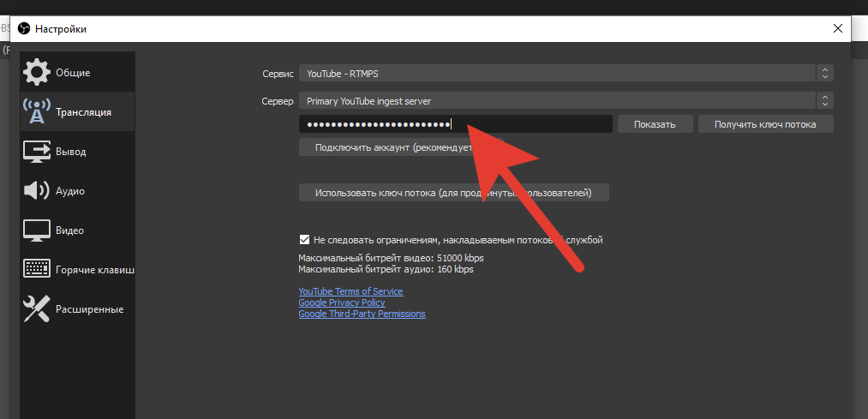The height and width of the screenshot is (419, 868).
Task: Click the OBS logo in the title bar
Action: coord(24,29)
